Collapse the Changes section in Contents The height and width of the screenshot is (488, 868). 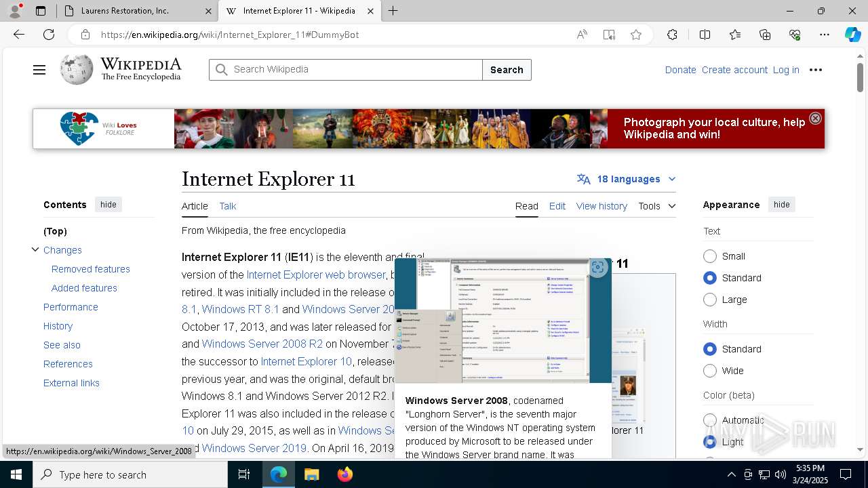[x=35, y=249]
